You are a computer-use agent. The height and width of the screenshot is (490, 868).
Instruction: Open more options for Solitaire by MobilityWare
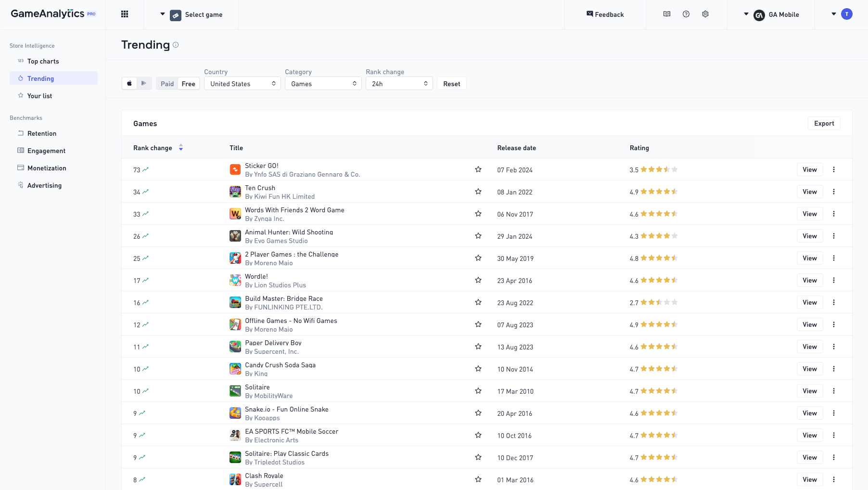coord(834,391)
